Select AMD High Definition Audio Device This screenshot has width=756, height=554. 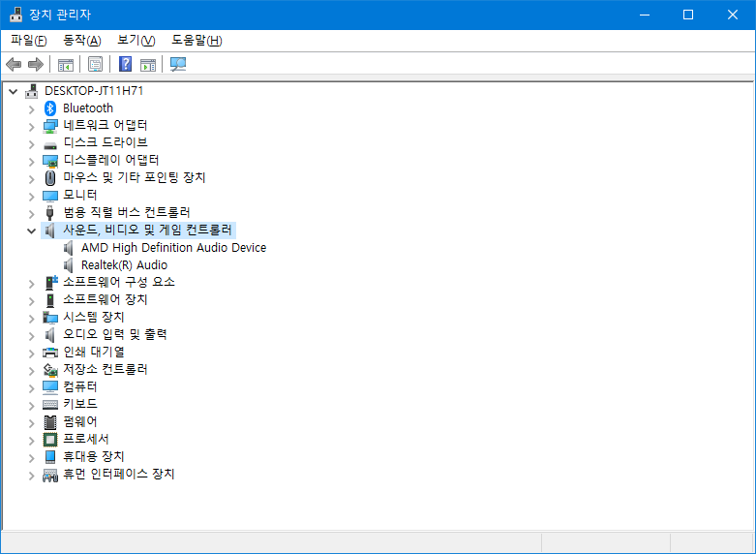point(173,248)
